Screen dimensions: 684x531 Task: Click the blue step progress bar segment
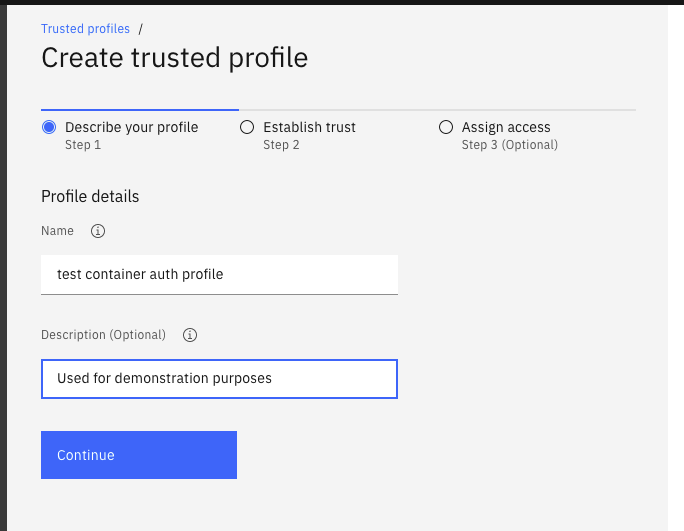139,109
